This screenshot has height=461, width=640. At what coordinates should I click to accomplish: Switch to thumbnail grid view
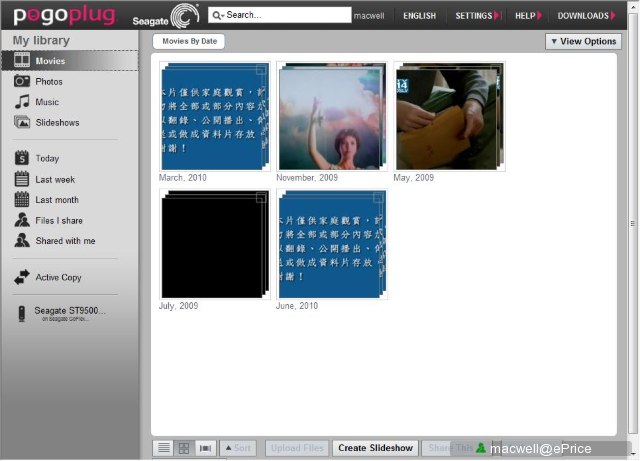184,448
